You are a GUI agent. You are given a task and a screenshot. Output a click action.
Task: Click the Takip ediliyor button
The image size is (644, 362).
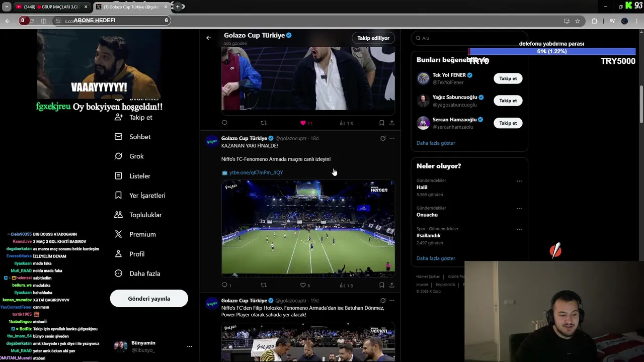tap(373, 38)
